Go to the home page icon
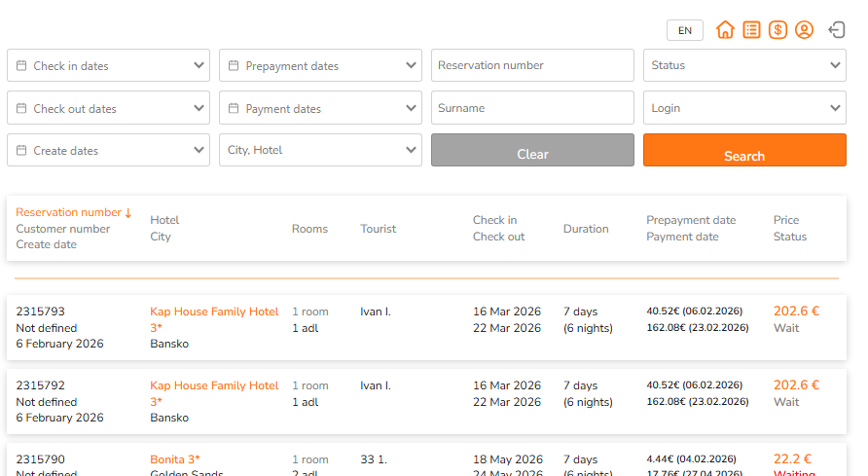 pos(725,30)
